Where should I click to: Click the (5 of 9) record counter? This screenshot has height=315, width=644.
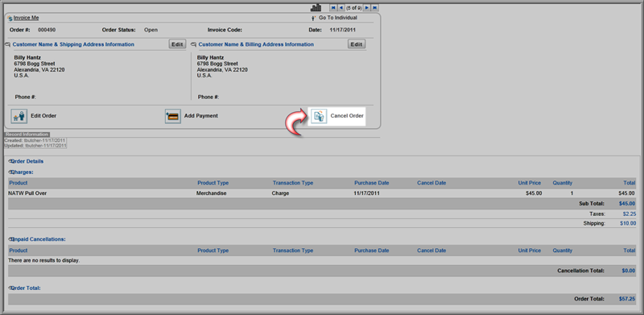click(354, 7)
